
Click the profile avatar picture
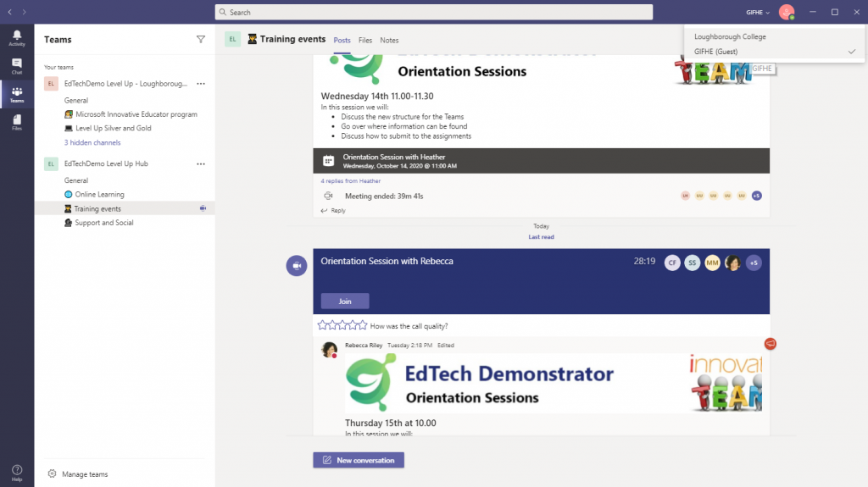tap(787, 12)
